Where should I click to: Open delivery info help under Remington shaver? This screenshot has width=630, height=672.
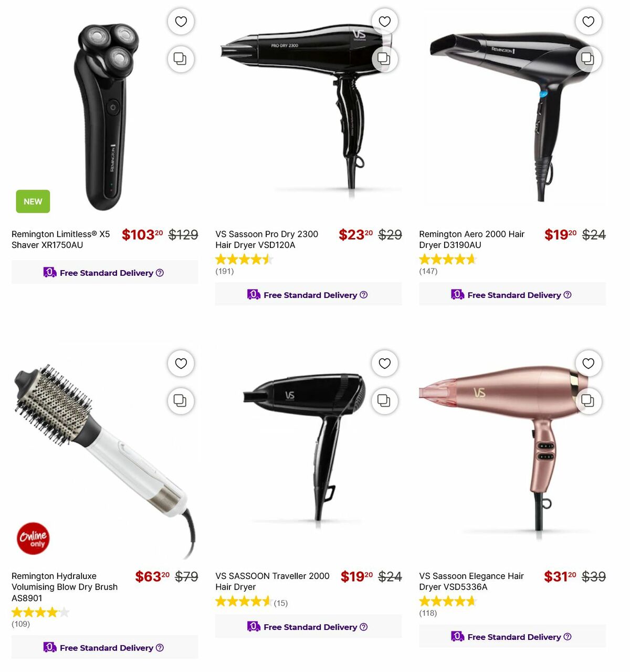[x=160, y=273]
